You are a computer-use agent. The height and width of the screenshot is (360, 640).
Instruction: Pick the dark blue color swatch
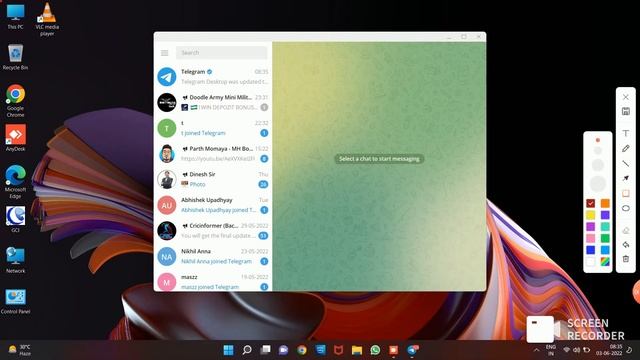click(591, 250)
